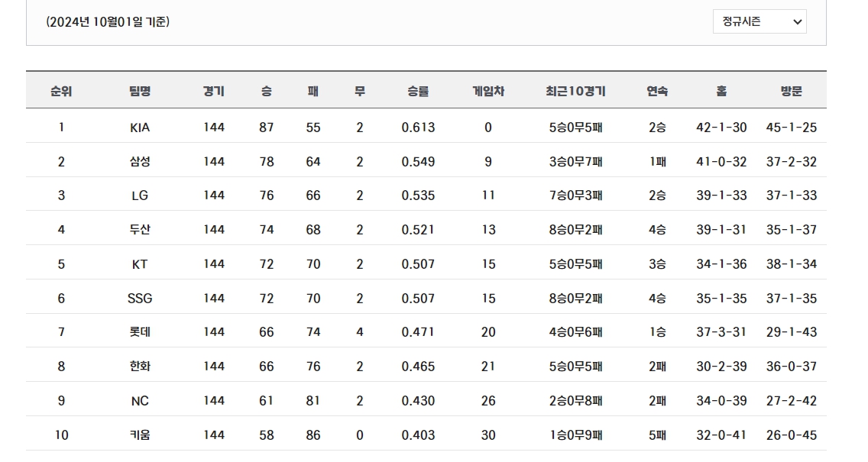The width and height of the screenshot is (868, 462).
Task: Click 키움 recent form 1승0무9패
Action: (x=575, y=435)
